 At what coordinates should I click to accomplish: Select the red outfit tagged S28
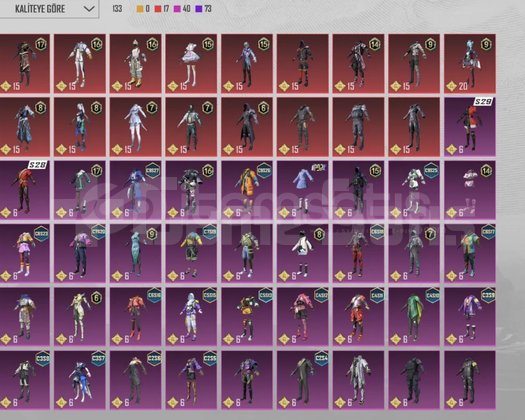[24, 190]
